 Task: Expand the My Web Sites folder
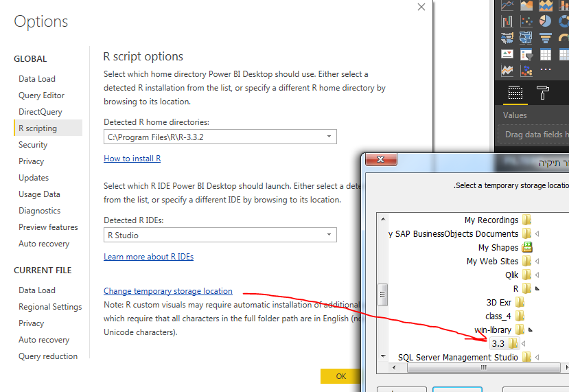tap(537, 262)
